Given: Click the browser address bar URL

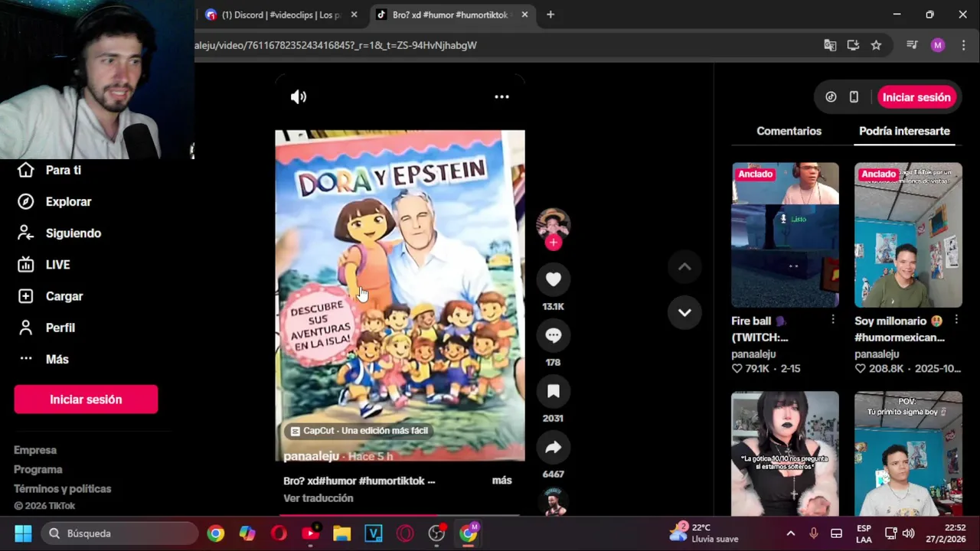Looking at the screenshot, I should (x=335, y=45).
